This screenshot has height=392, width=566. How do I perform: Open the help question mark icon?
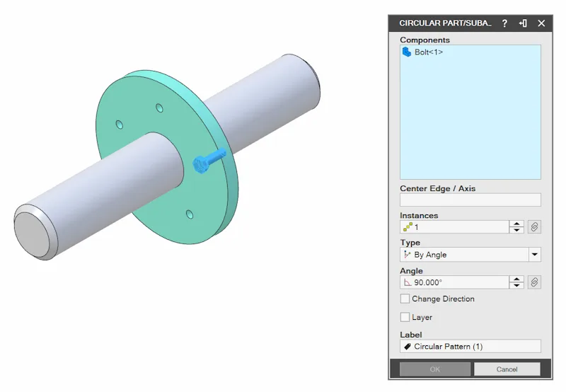tap(504, 23)
